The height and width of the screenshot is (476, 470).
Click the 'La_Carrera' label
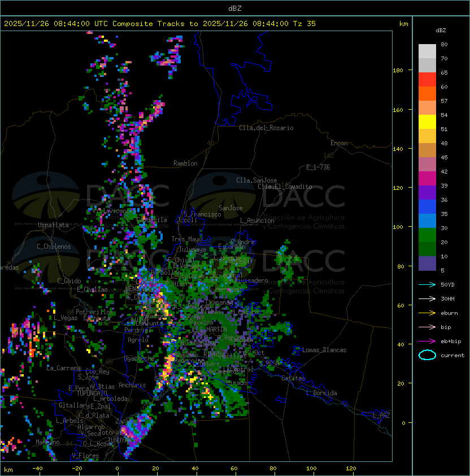pyautogui.click(x=63, y=368)
